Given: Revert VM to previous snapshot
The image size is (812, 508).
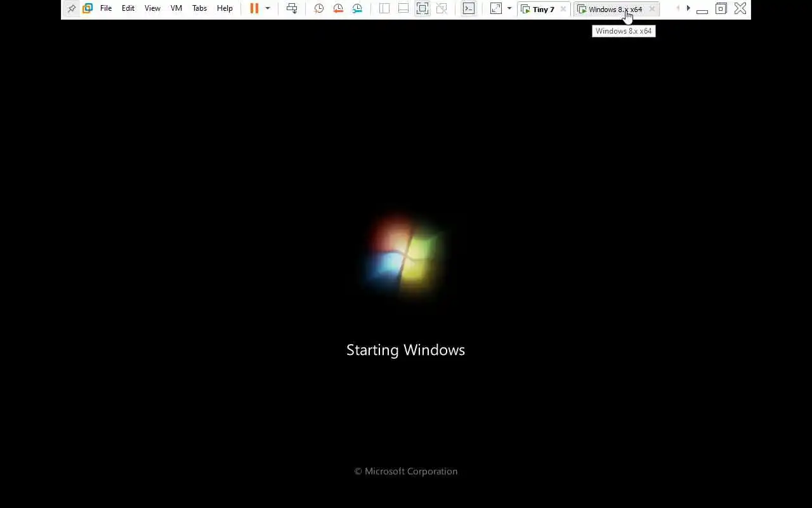Looking at the screenshot, I should 338,9.
